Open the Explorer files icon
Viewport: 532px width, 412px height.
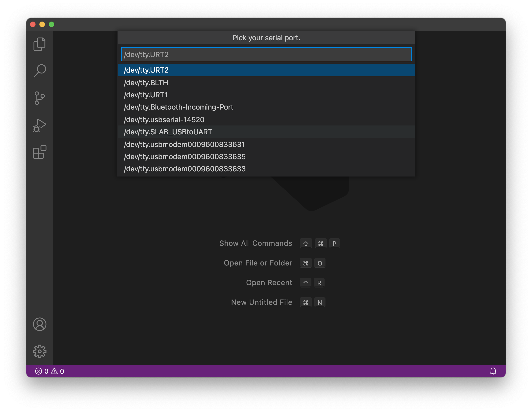(x=40, y=44)
